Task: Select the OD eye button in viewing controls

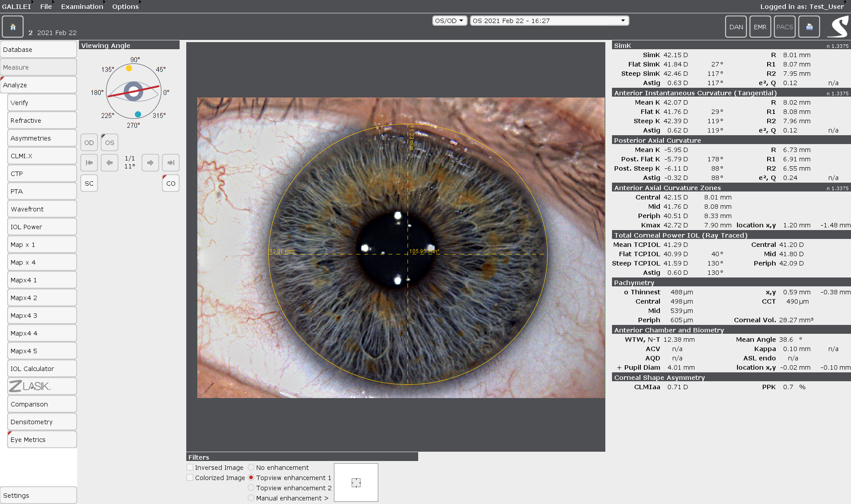Action: click(x=89, y=142)
